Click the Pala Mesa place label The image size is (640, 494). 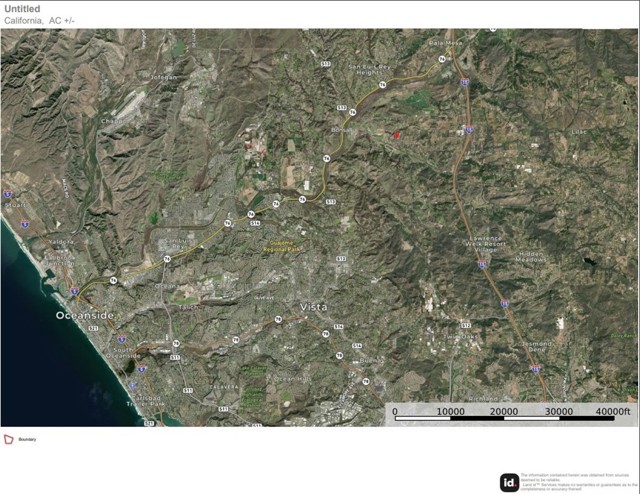(446, 42)
